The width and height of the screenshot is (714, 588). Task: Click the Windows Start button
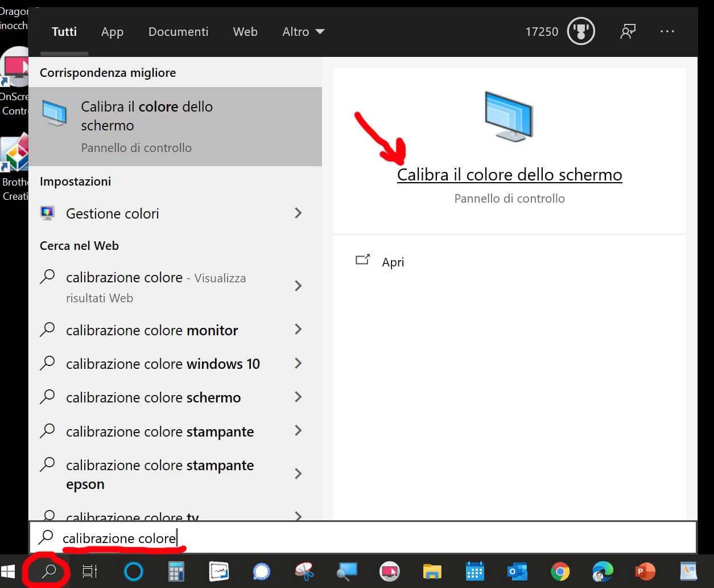[8, 571]
